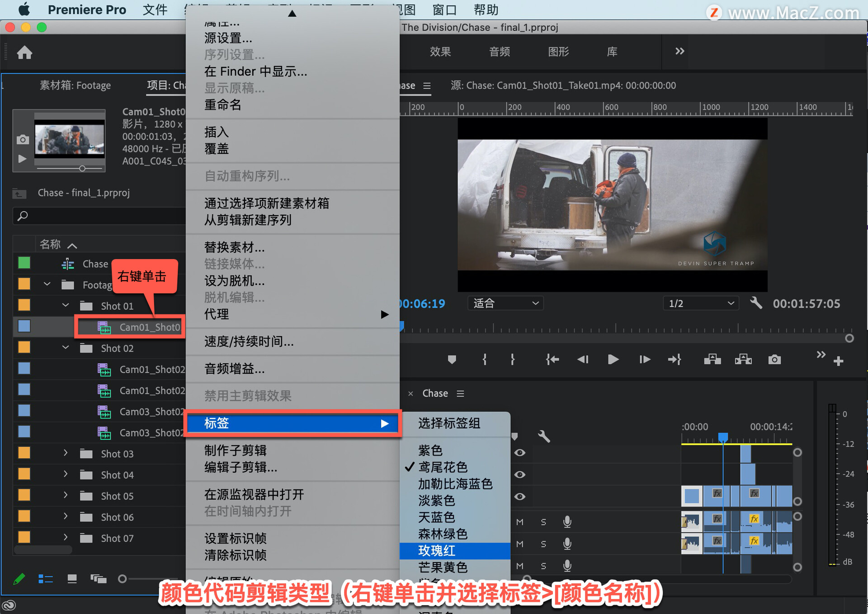Screen dimensions: 868x614
Task: Click the Home icon
Action: 24,53
